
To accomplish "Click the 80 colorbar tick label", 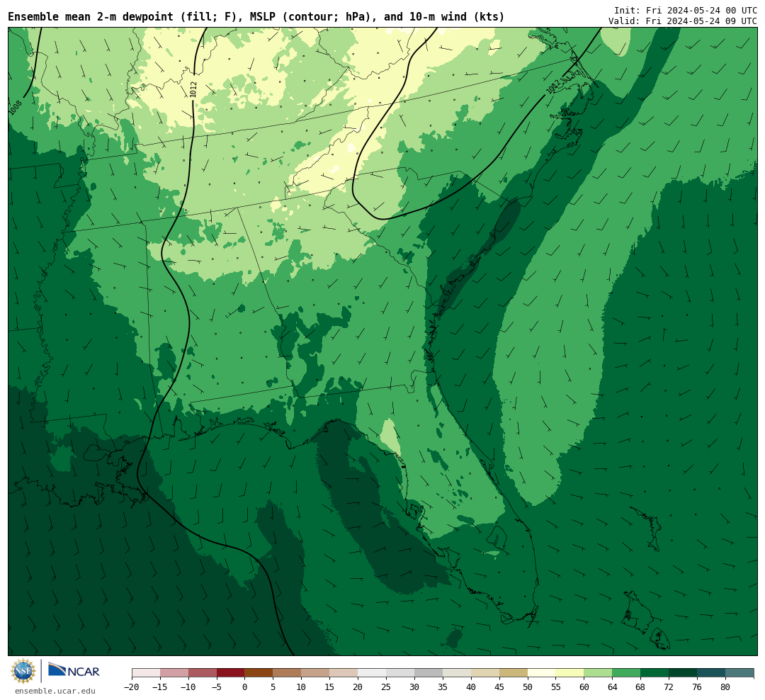I will point(725,687).
